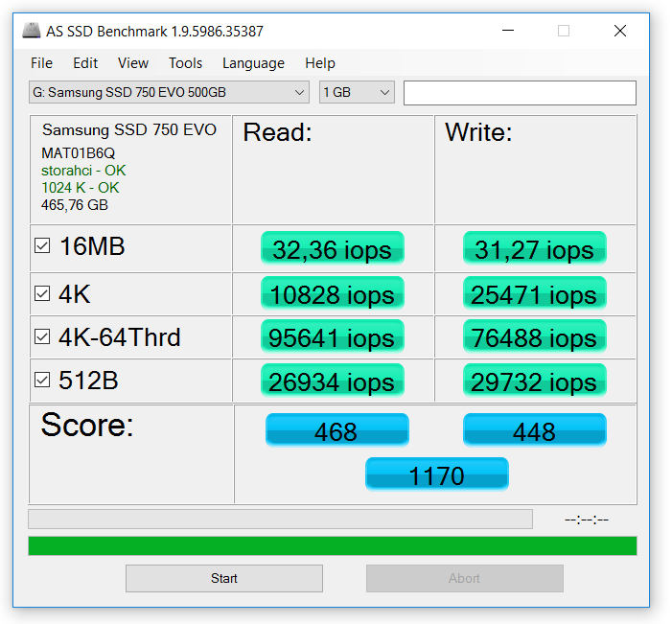The height and width of the screenshot is (624, 672).
Task: Uncheck the 16MB test checkbox
Action: pos(42,246)
